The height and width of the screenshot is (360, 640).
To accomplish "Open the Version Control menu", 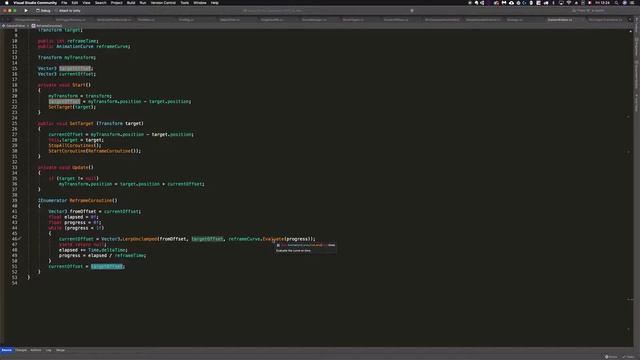I will [x=163, y=2].
